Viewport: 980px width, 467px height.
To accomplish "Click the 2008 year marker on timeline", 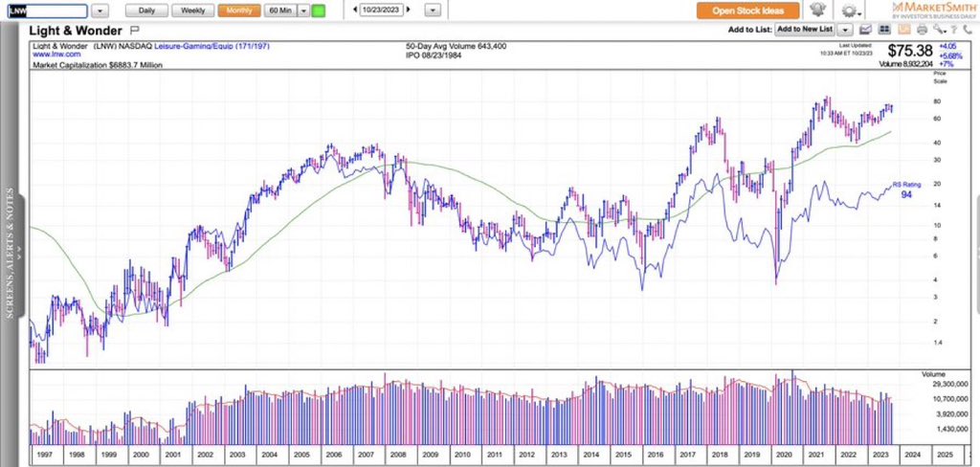I will pos(396,456).
